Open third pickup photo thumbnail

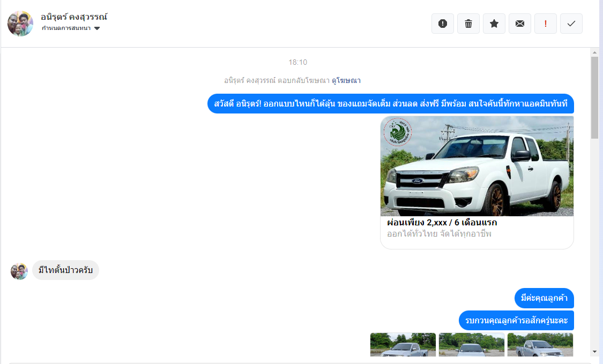point(540,345)
